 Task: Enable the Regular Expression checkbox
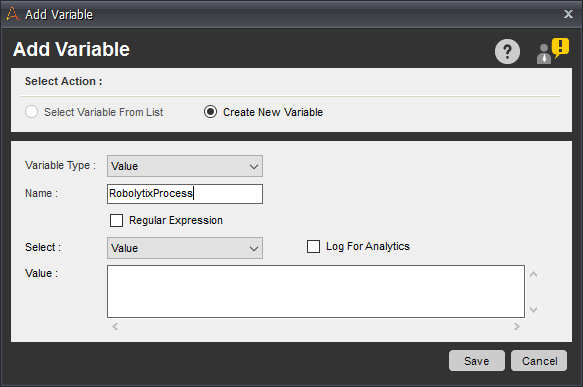[x=116, y=220]
